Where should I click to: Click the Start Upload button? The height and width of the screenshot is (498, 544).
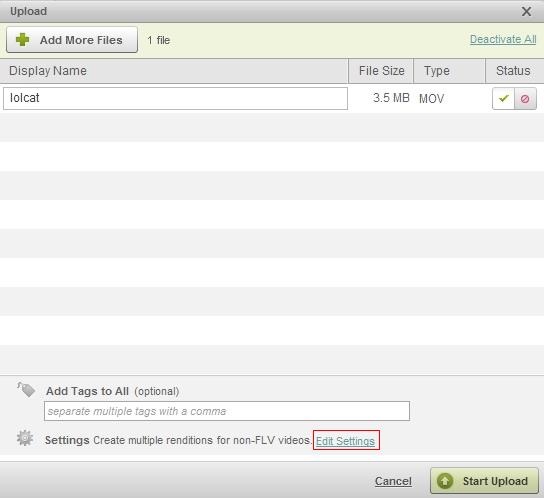[484, 481]
